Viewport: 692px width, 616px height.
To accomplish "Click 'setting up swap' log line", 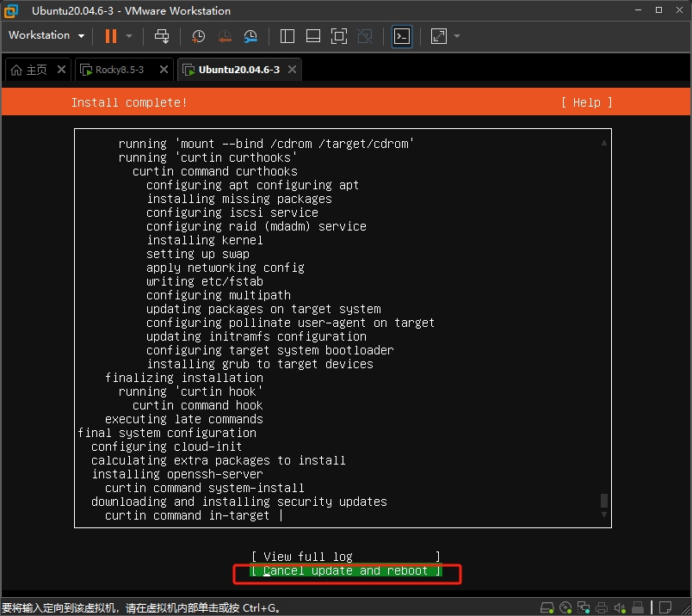I will 198,254.
